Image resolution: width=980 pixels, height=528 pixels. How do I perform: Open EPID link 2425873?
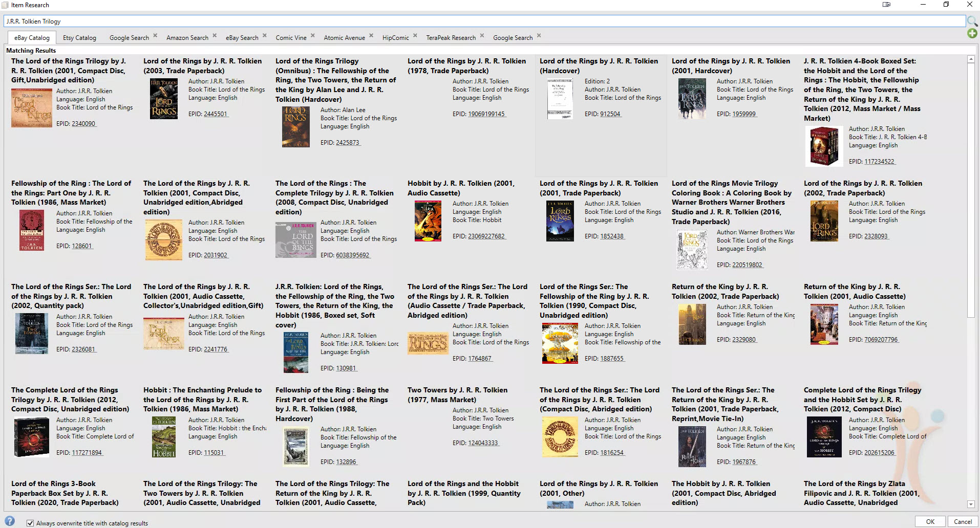[x=348, y=143]
